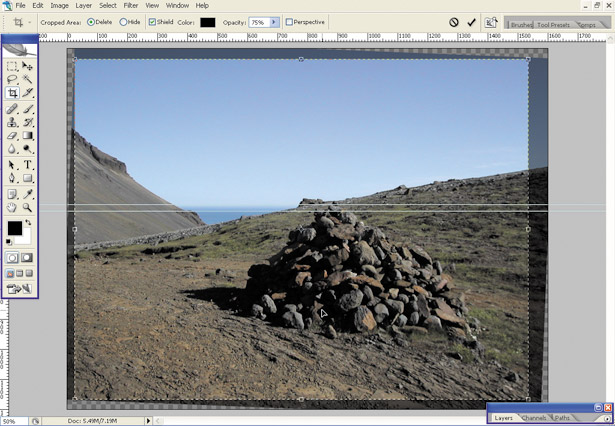
Task: Enable the Perspective checkbox
Action: point(289,22)
